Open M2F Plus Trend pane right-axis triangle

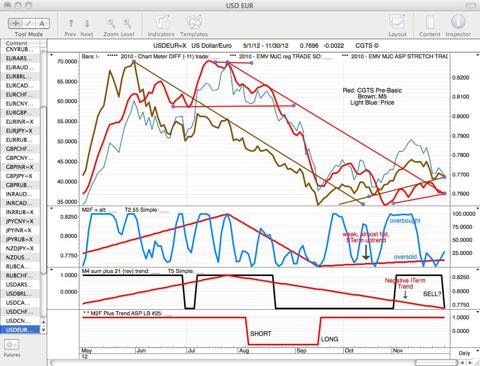[477, 312]
